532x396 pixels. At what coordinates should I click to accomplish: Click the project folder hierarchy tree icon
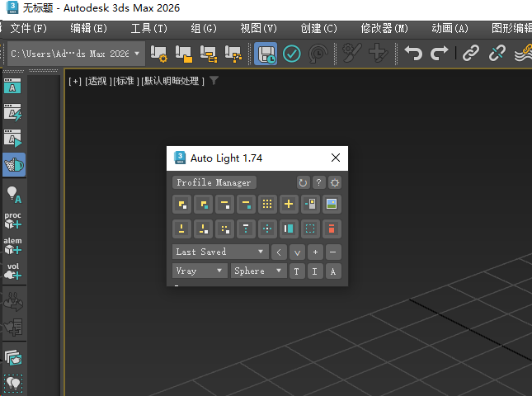[233, 54]
